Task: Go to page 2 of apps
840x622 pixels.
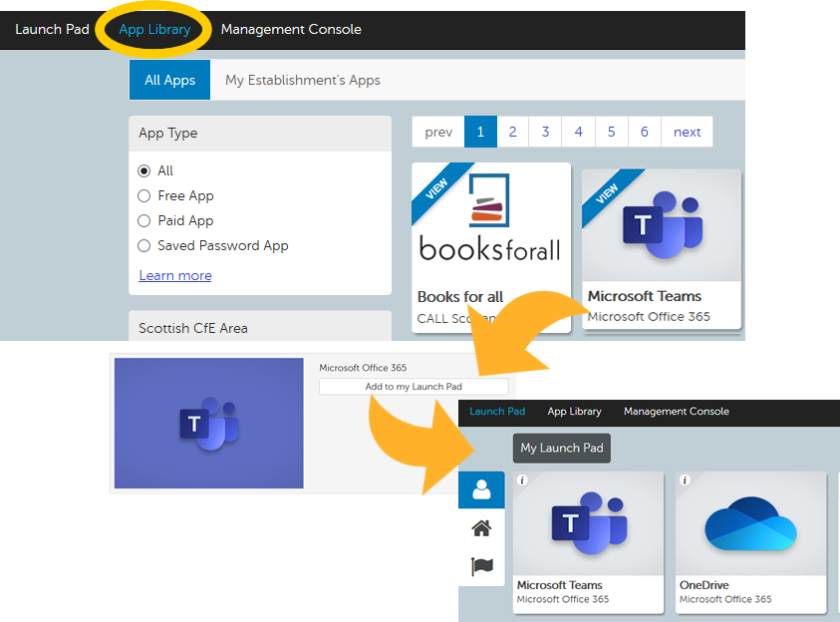Action: (513, 132)
